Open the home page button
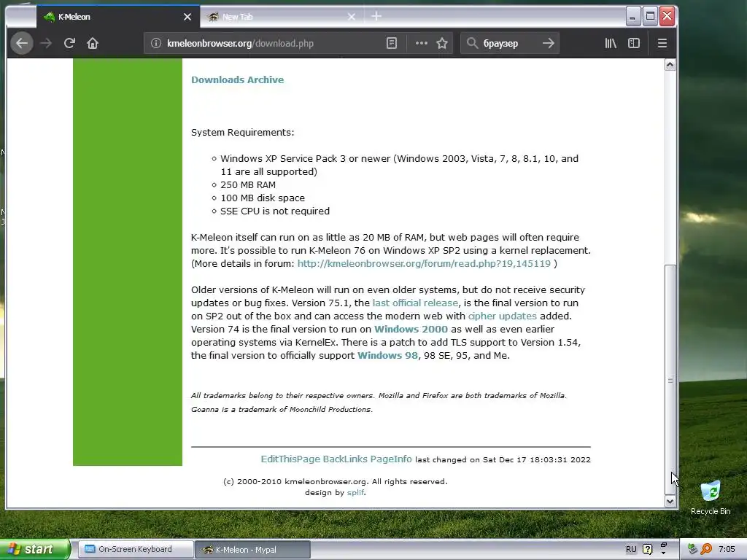The width and height of the screenshot is (747, 560). pos(93,43)
